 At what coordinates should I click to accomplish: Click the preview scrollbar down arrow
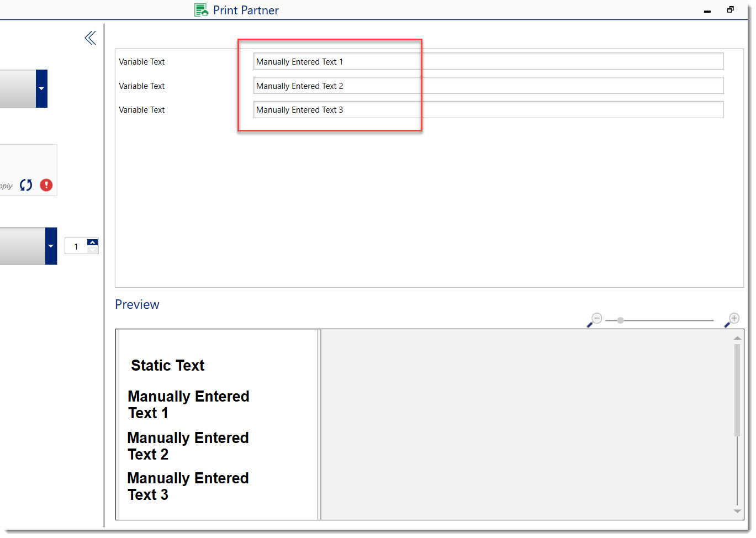737,511
